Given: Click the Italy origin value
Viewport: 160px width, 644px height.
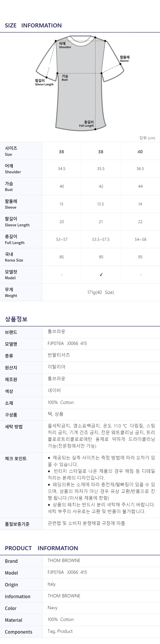Looking at the screenshot, I should 52,584.
